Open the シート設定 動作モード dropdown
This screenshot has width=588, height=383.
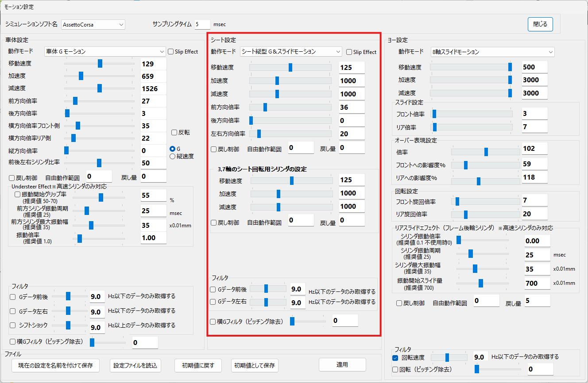pos(291,52)
